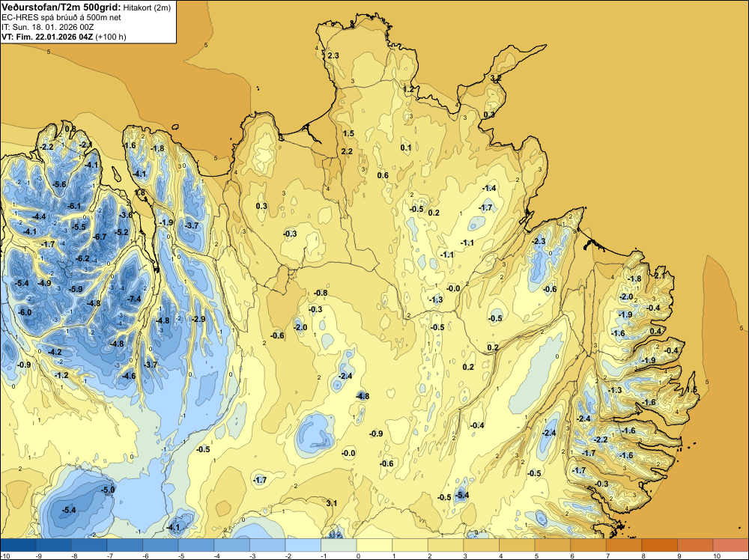749x560 pixels.
Task: Select legend color for -10 to -9 degrees
Action: (18, 545)
